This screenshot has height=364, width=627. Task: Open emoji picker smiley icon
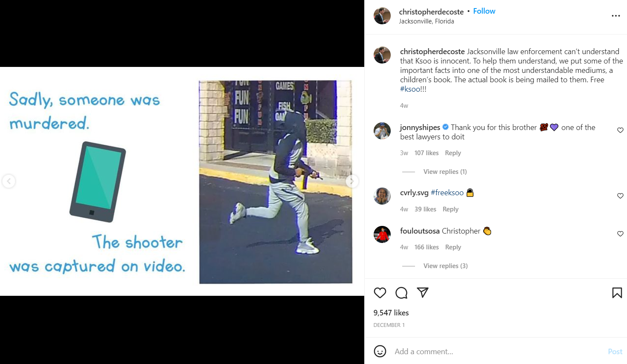(x=380, y=351)
